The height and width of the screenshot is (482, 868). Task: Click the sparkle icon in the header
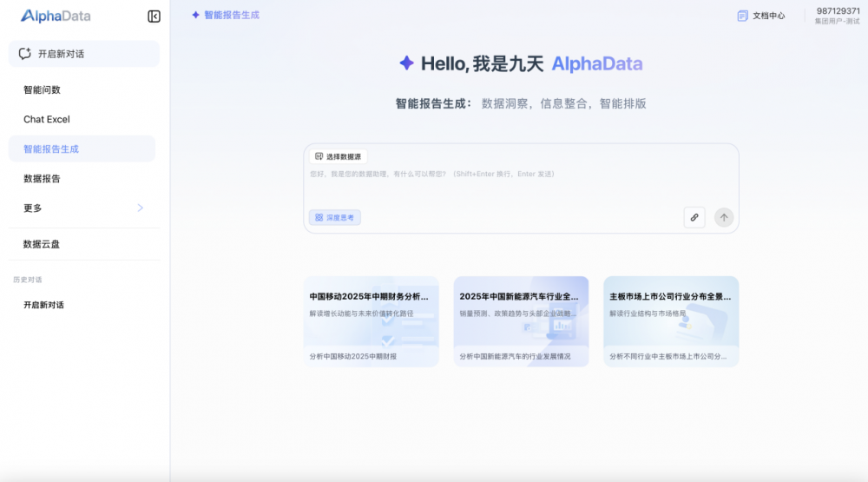pos(196,16)
